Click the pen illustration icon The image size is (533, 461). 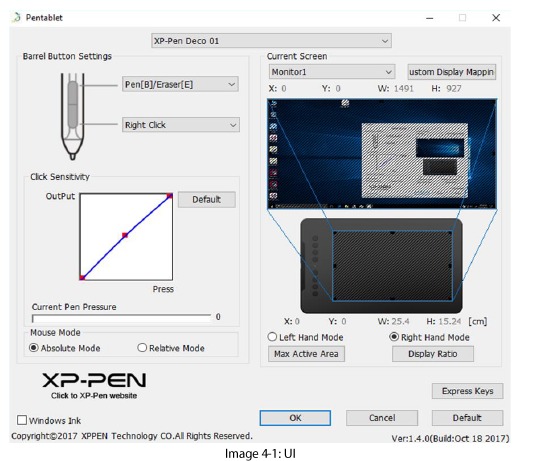(72, 116)
